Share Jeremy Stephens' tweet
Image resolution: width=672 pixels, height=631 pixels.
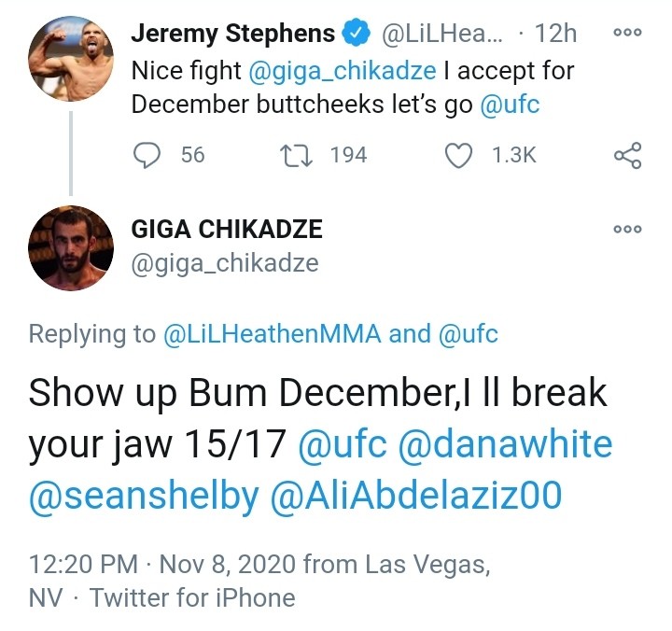click(x=627, y=154)
